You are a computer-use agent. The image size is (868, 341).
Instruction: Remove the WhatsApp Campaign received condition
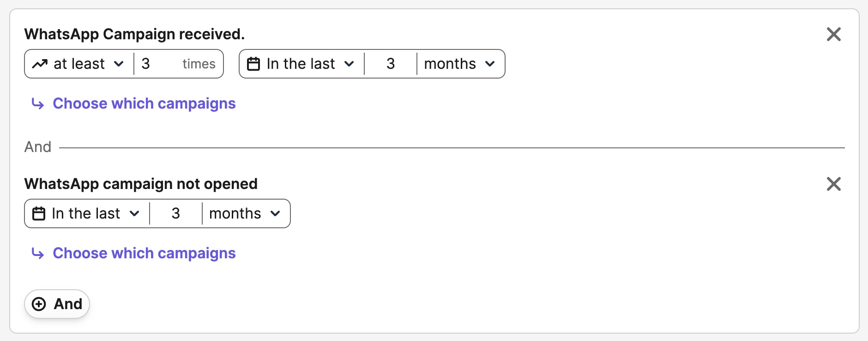tap(833, 34)
